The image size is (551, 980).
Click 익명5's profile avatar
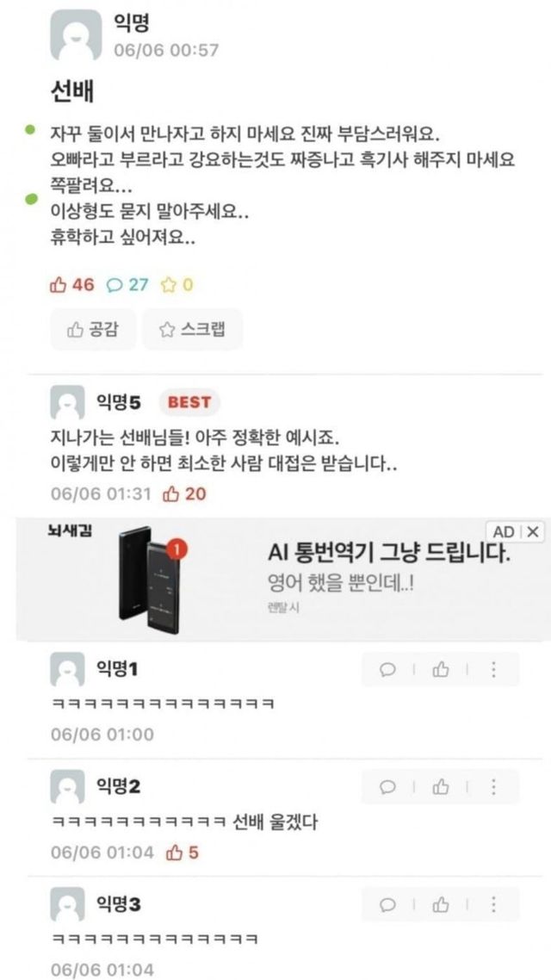point(67,402)
